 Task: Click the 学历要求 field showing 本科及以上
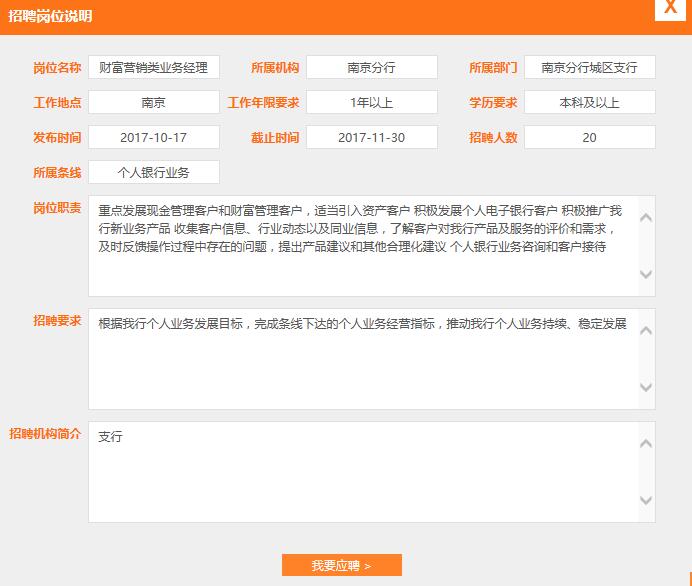[x=589, y=102]
